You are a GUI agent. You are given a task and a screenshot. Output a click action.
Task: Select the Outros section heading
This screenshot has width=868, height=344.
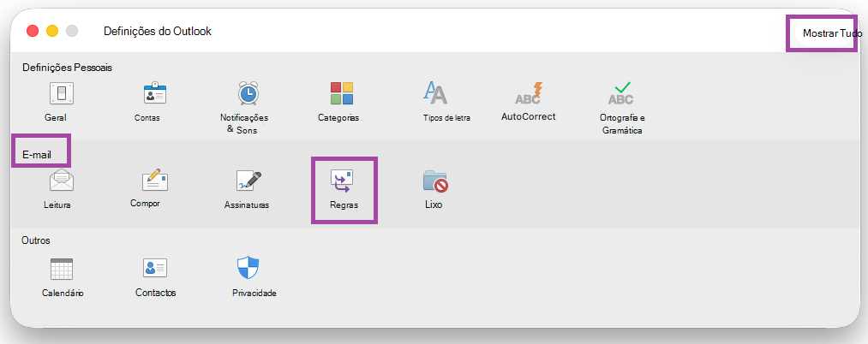coord(36,240)
